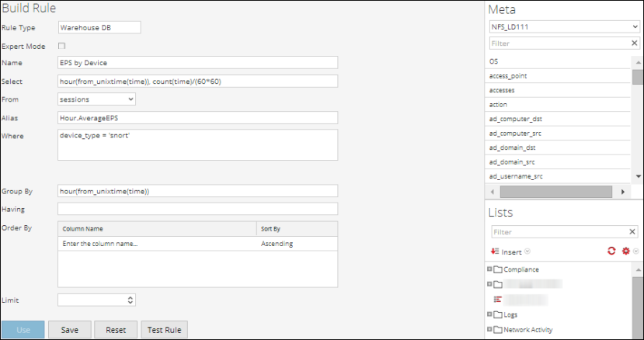Image resolution: width=644 pixels, height=340 pixels.
Task: Click the Use button
Action: tap(23, 330)
